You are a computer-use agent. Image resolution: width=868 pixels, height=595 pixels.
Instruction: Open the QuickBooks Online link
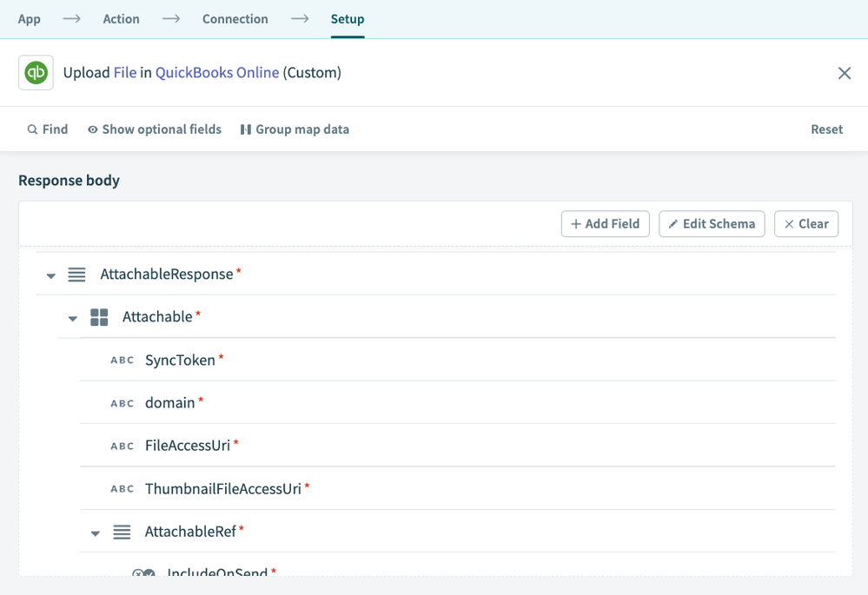click(217, 72)
